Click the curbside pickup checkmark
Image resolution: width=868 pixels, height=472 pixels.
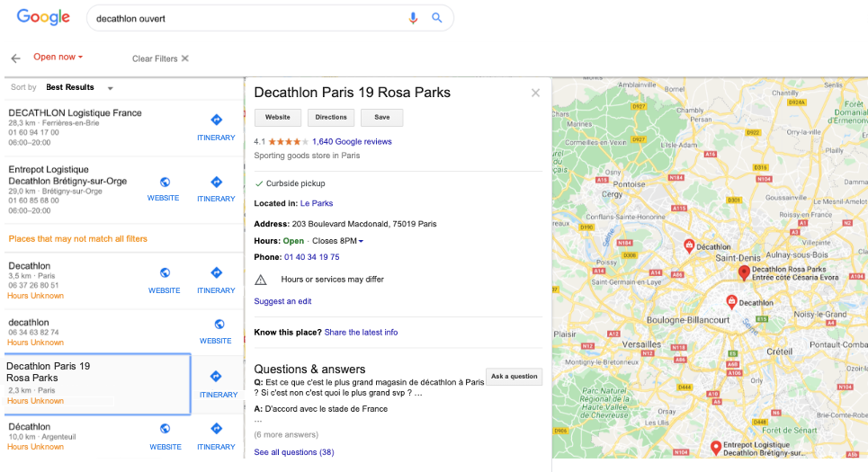(x=258, y=183)
